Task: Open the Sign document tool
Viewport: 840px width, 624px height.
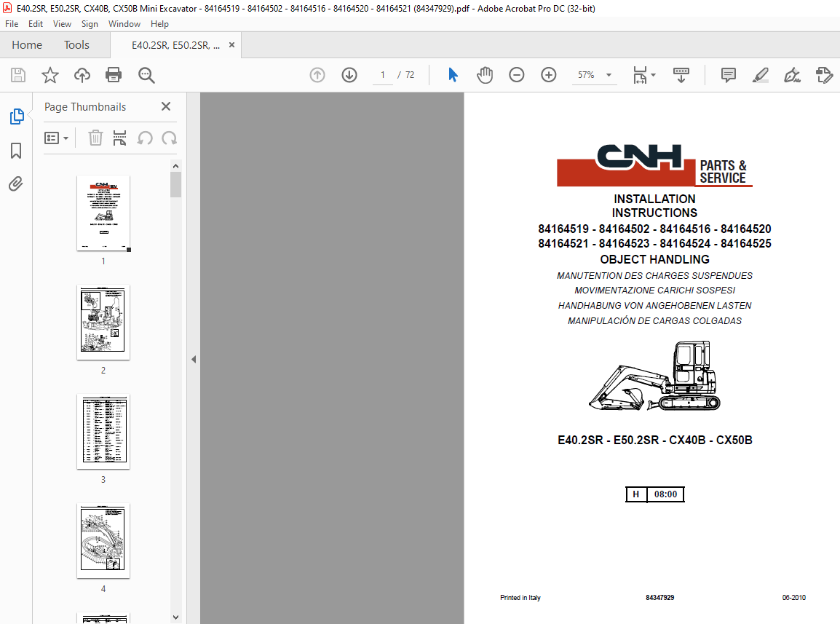Action: pos(792,75)
